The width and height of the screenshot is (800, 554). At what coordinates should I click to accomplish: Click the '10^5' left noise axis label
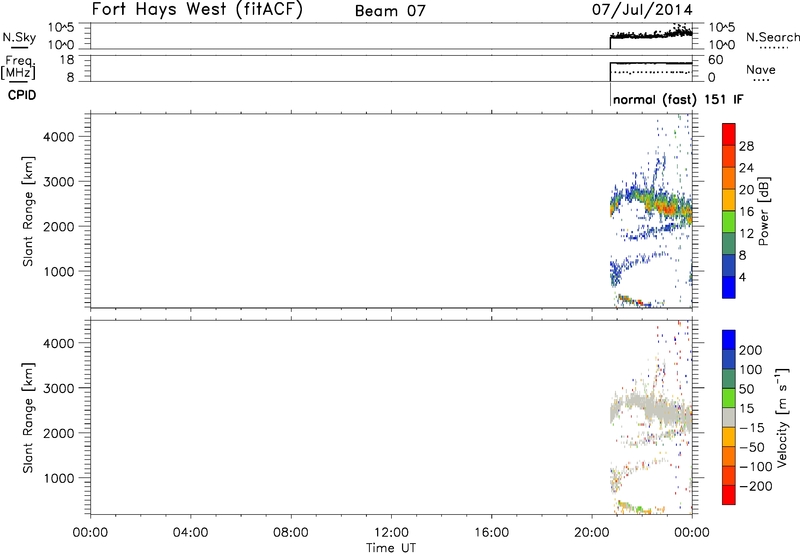point(61,28)
